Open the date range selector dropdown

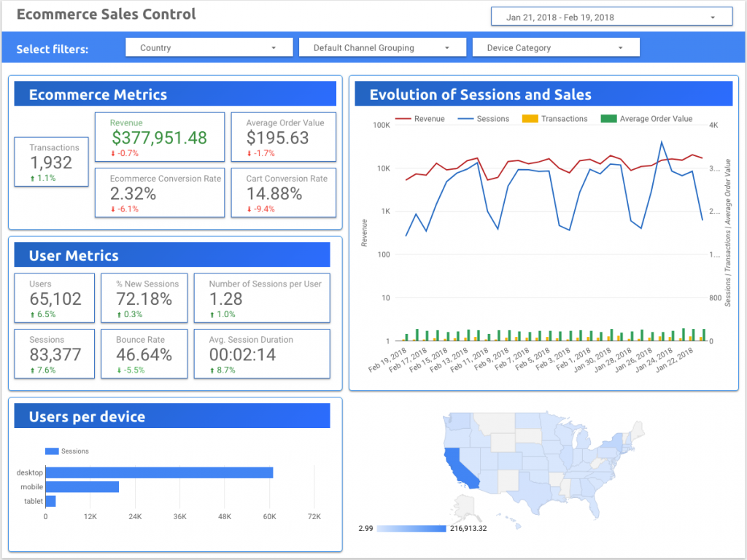tap(610, 16)
